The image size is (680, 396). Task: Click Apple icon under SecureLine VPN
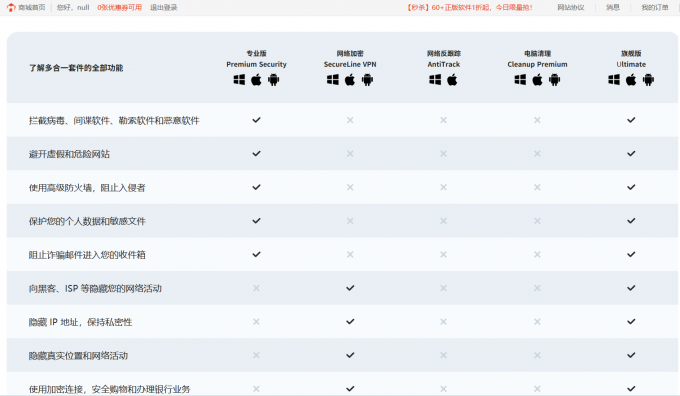click(350, 80)
